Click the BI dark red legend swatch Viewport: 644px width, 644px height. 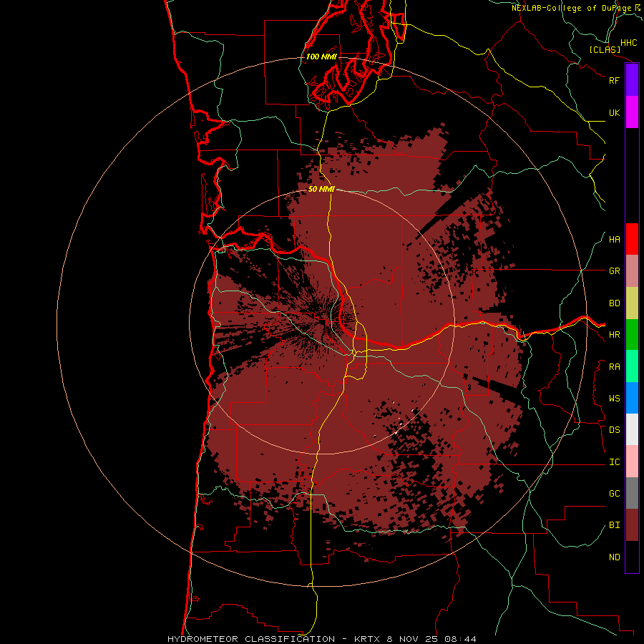(x=632, y=525)
